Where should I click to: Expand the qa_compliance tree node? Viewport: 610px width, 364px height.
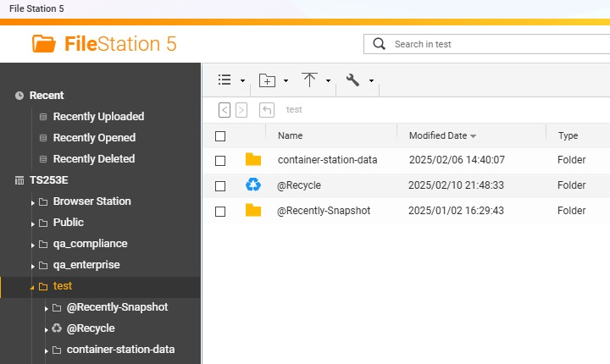click(x=33, y=245)
